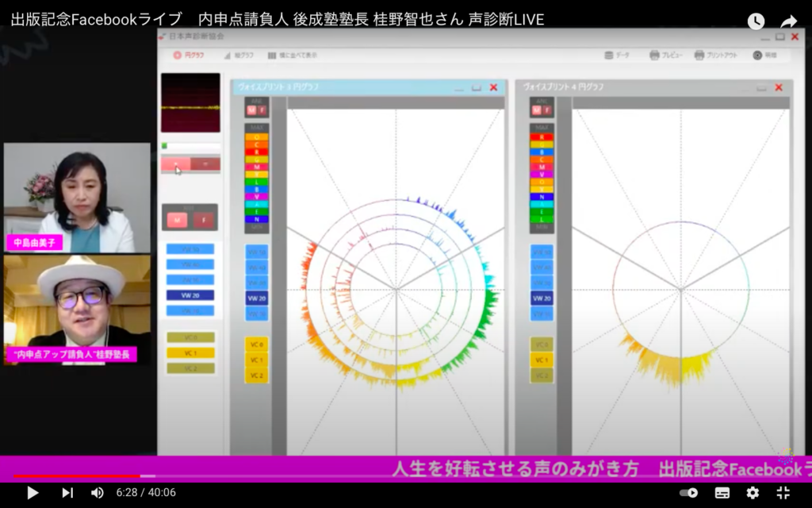
Task: Switch to the bar graph toolbar tab
Action: pyautogui.click(x=239, y=56)
